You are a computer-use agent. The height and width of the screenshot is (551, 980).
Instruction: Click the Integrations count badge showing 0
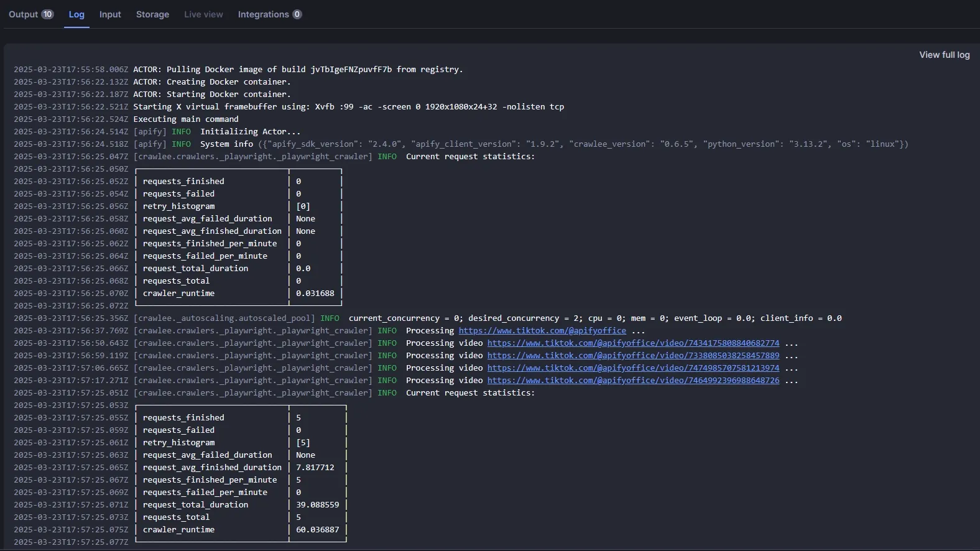pos(297,14)
